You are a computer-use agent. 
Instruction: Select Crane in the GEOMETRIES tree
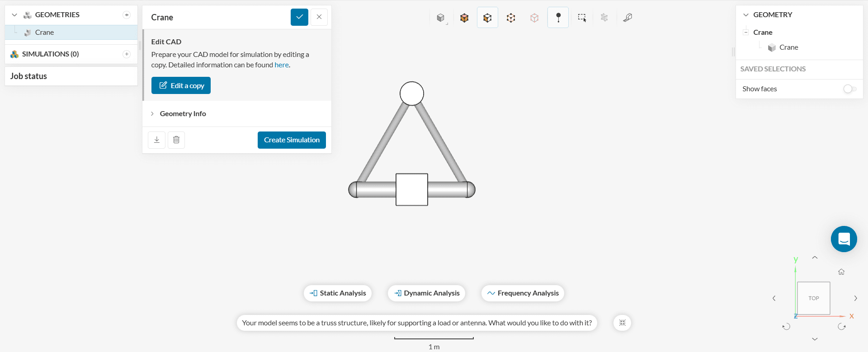click(x=44, y=33)
